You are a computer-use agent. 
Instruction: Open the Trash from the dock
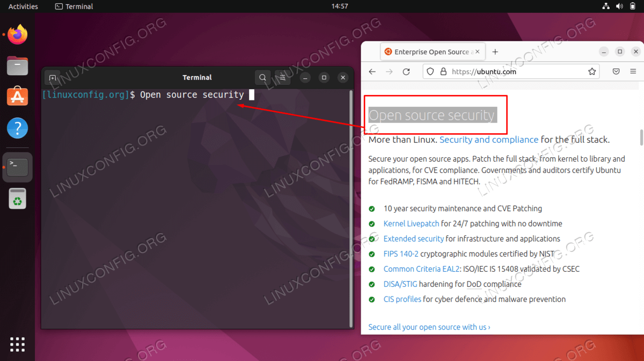18,199
